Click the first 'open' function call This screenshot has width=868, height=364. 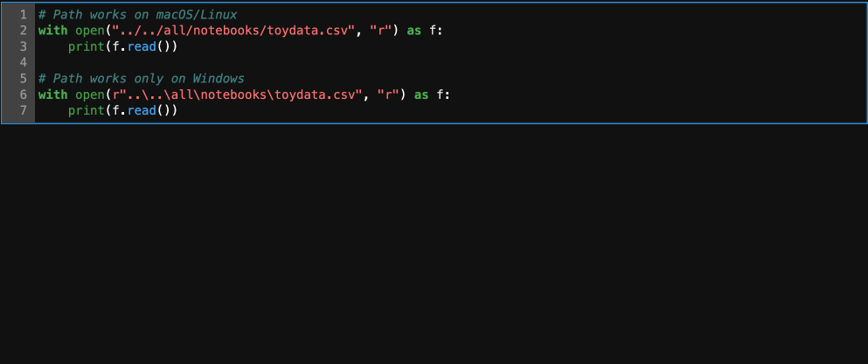coord(90,31)
